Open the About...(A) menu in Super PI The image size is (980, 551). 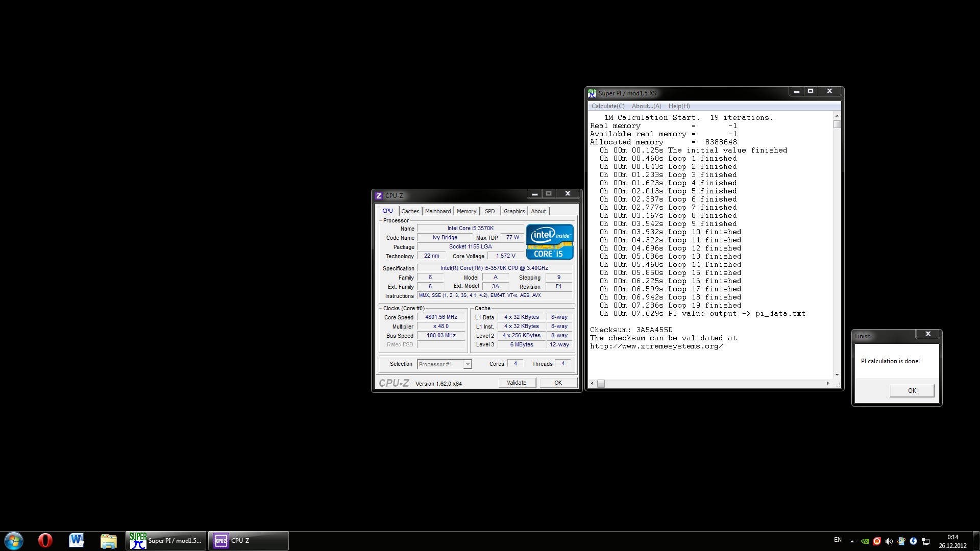pos(646,106)
